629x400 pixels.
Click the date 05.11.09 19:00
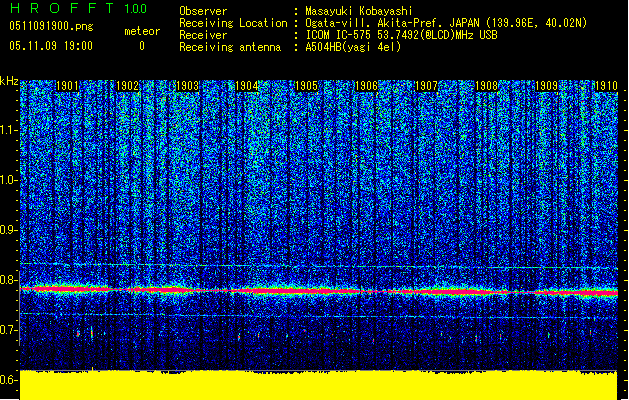pyautogui.click(x=51, y=46)
